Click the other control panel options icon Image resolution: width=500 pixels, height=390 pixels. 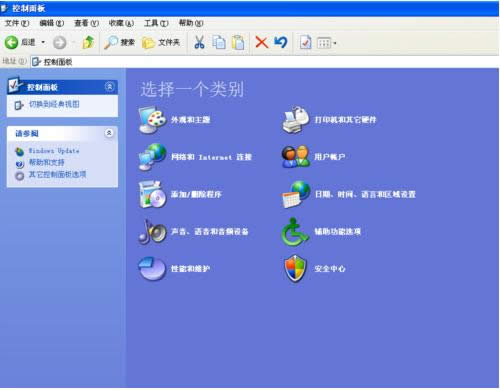20,176
